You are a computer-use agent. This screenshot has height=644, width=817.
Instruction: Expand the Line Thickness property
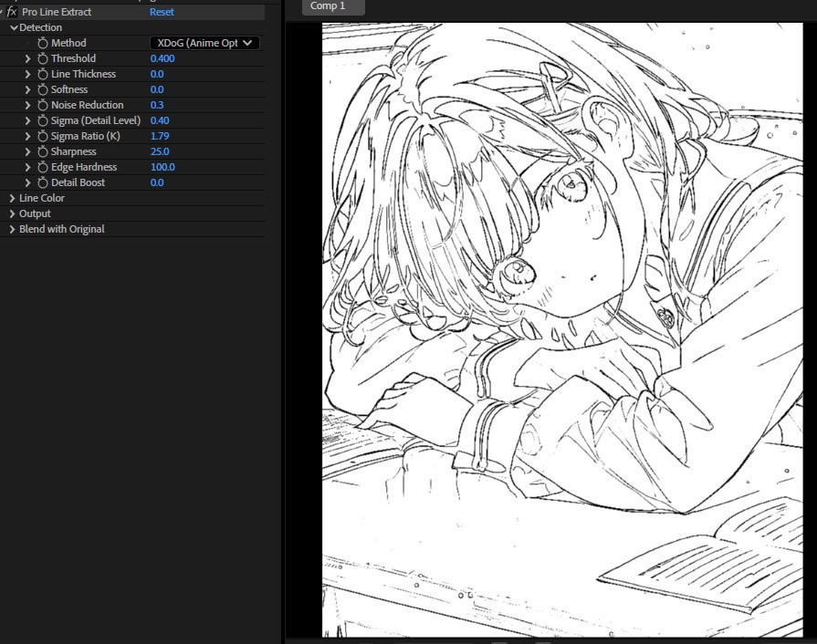[27, 75]
